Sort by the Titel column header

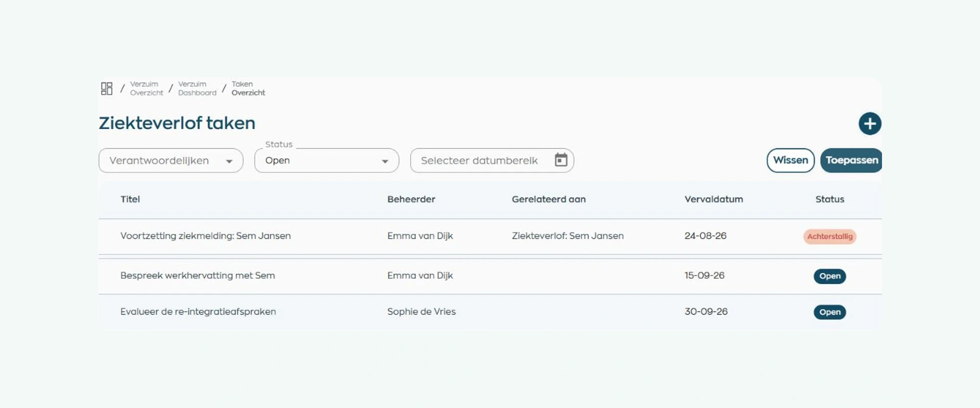pyautogui.click(x=130, y=199)
